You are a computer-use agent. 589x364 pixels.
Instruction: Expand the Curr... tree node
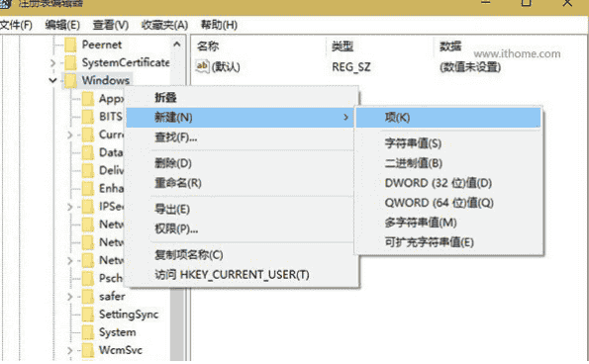point(69,135)
